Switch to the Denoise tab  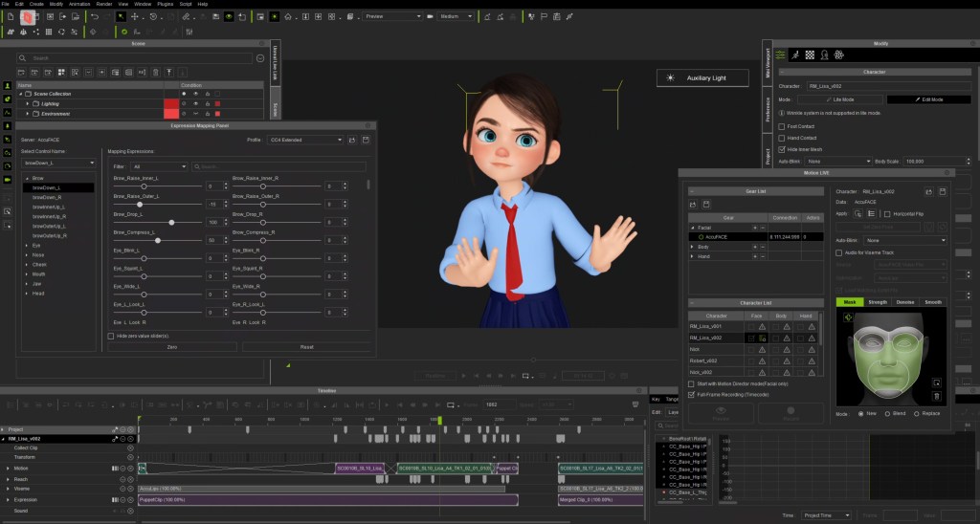coord(905,302)
